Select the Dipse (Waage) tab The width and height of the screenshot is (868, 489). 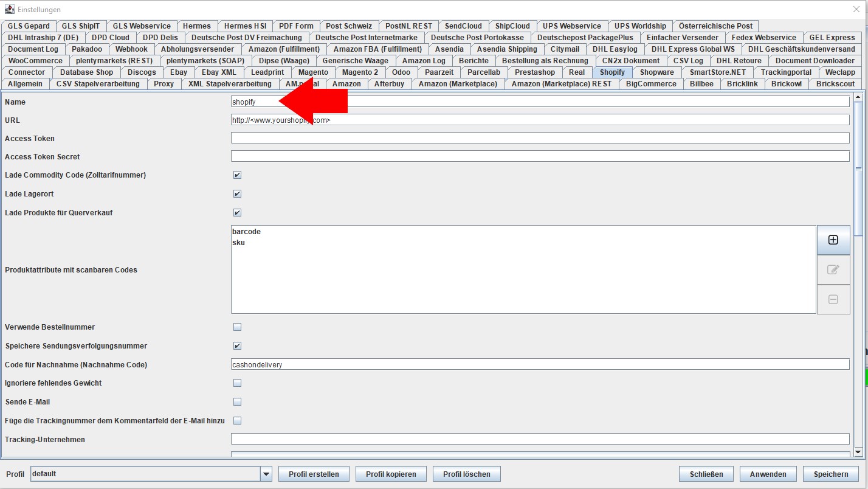(284, 61)
